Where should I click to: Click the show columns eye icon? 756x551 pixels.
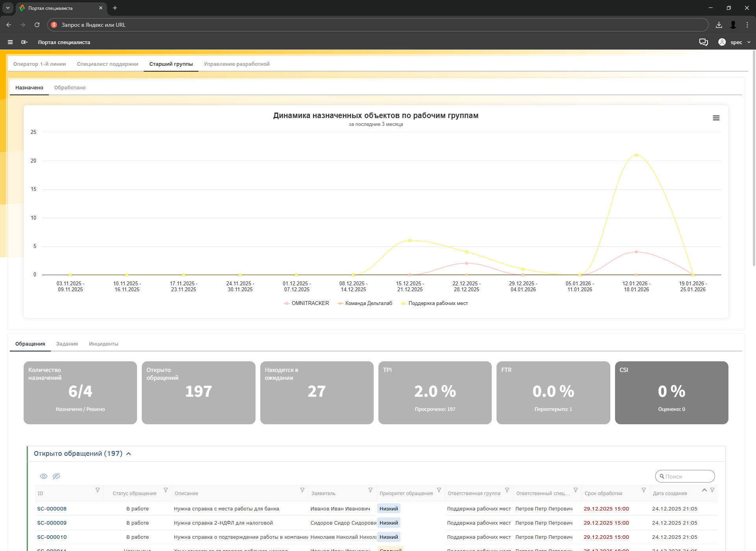click(44, 476)
